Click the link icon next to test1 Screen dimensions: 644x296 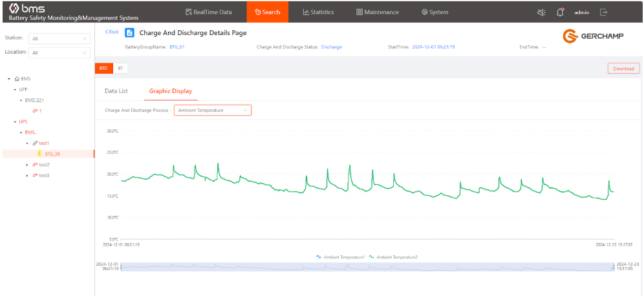coord(35,143)
